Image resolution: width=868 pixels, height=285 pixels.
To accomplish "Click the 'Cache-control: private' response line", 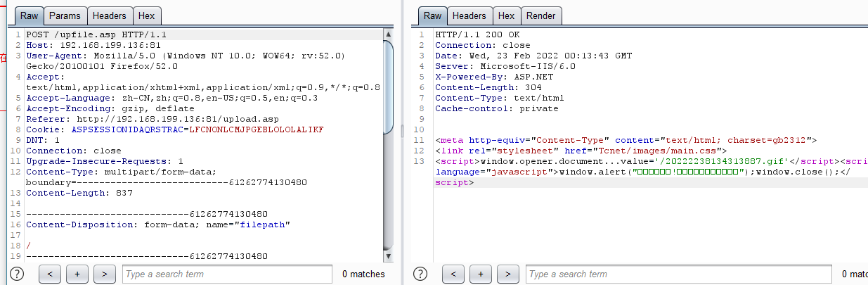I will pyautogui.click(x=496, y=108).
